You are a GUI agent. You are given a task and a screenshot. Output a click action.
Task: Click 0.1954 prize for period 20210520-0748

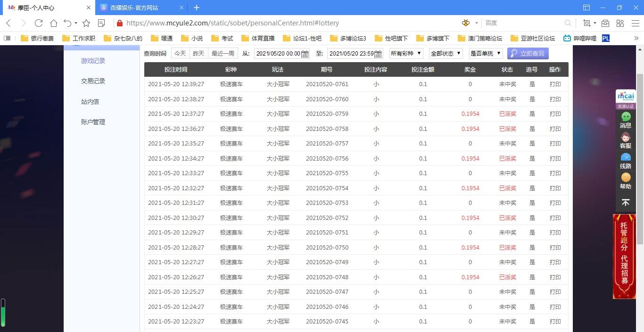click(470, 277)
